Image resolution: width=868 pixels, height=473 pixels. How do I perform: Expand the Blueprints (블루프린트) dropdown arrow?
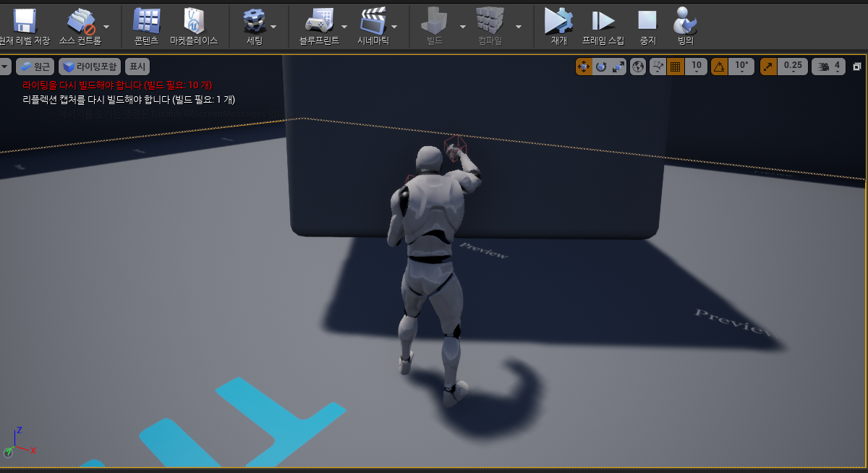click(x=344, y=27)
